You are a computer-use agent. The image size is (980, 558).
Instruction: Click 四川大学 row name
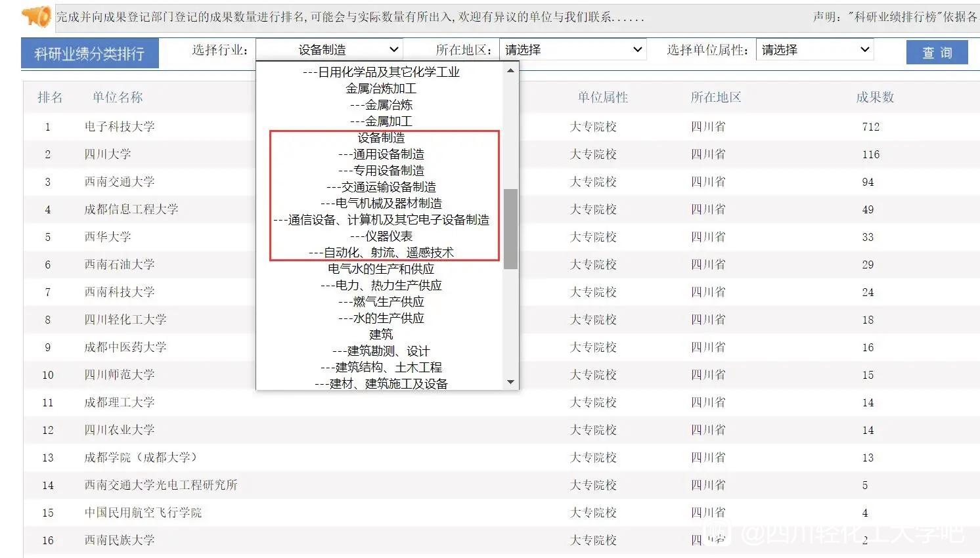108,154
